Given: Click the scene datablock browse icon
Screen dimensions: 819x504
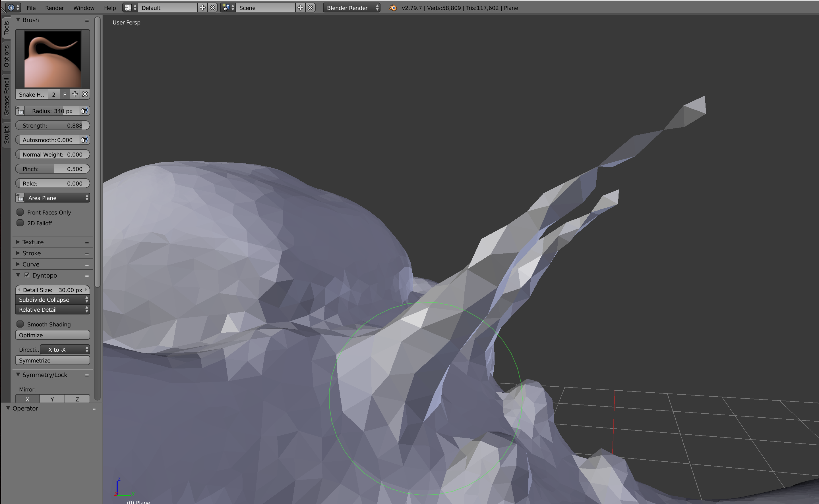Looking at the screenshot, I should click(x=227, y=7).
